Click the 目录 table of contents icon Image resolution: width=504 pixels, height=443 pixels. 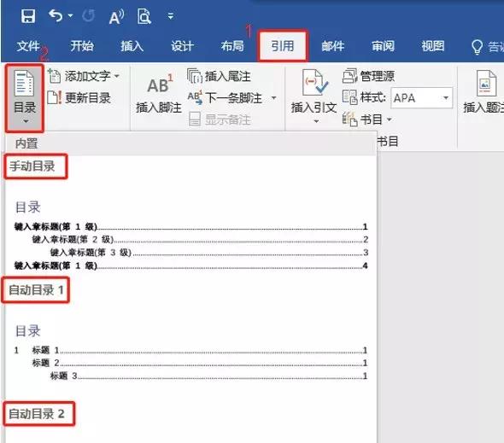(25, 84)
